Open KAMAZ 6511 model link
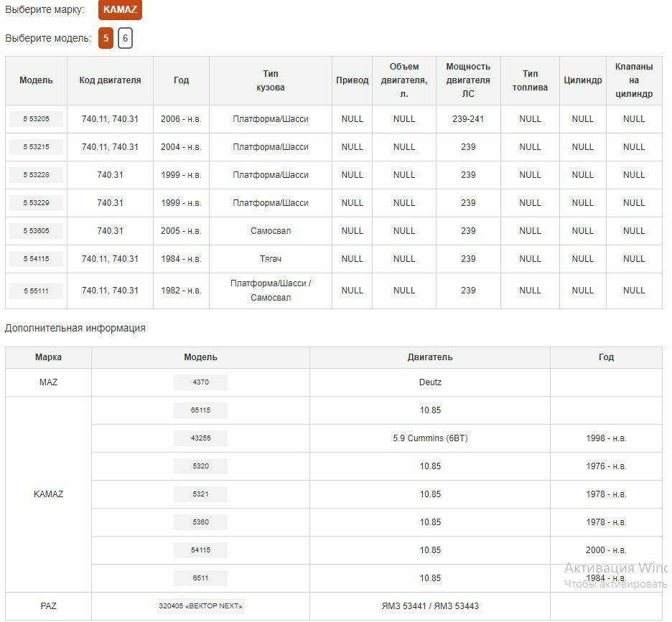 [x=200, y=578]
